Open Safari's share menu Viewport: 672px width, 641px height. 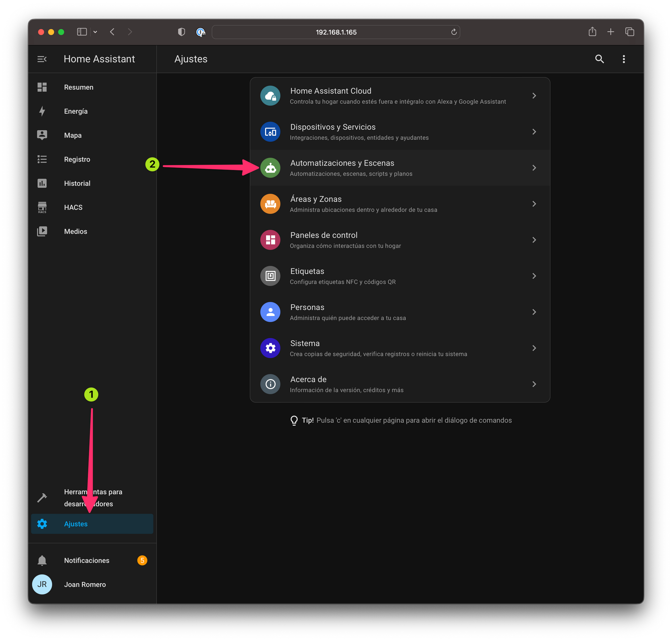[592, 32]
